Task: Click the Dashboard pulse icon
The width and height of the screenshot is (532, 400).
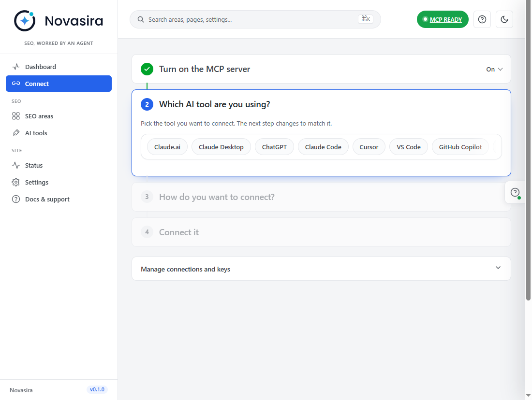Action: pyautogui.click(x=16, y=67)
